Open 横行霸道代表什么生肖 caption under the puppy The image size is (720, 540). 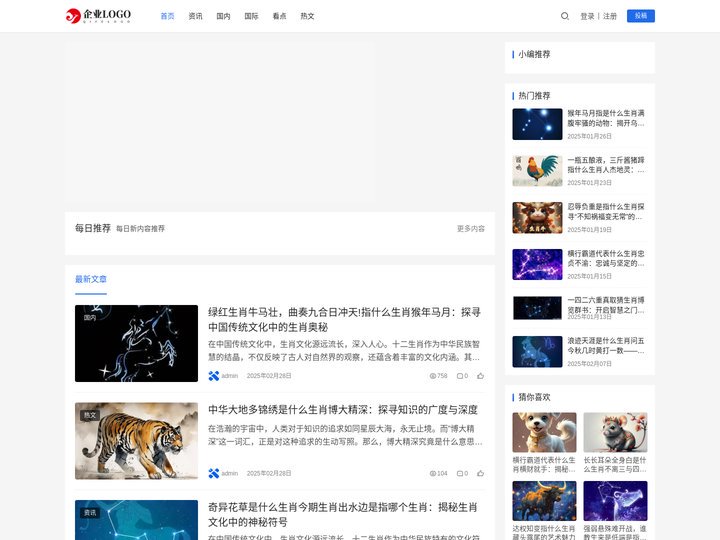(x=544, y=464)
